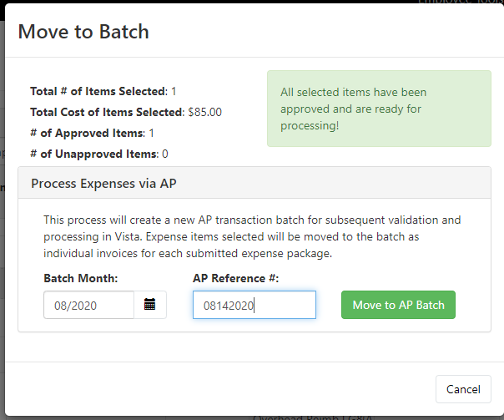Click the Batch Month label
The width and height of the screenshot is (504, 420).
click(x=81, y=278)
